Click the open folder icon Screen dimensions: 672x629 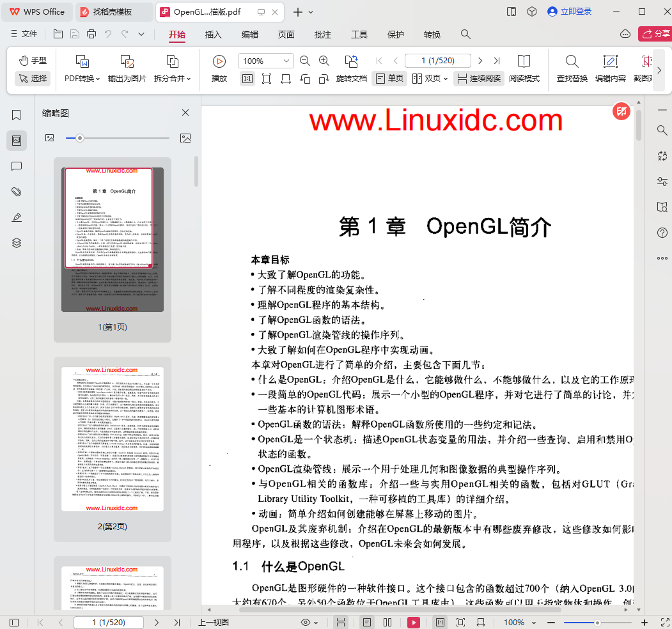[x=58, y=34]
